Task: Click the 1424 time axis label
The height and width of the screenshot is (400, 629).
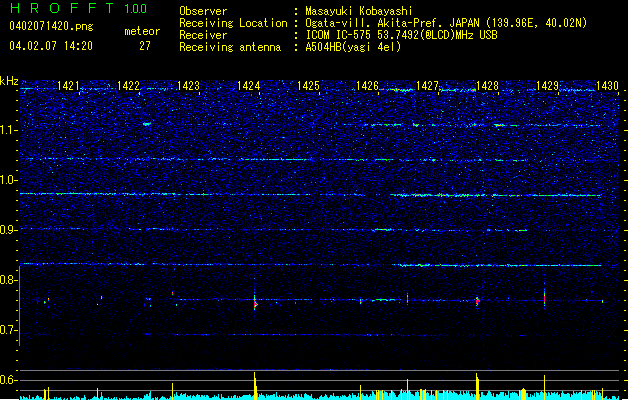Action: [248, 86]
